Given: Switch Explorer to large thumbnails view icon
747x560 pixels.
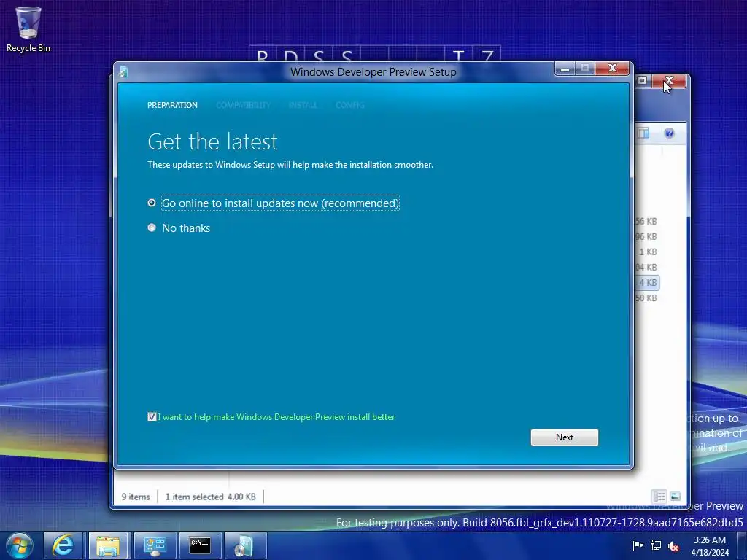Looking at the screenshot, I should [675, 497].
